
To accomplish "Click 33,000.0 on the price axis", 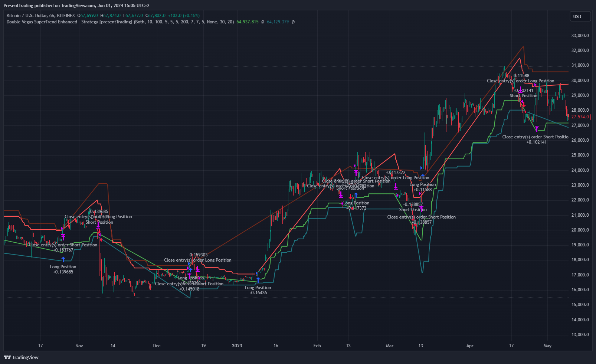I will [580, 36].
